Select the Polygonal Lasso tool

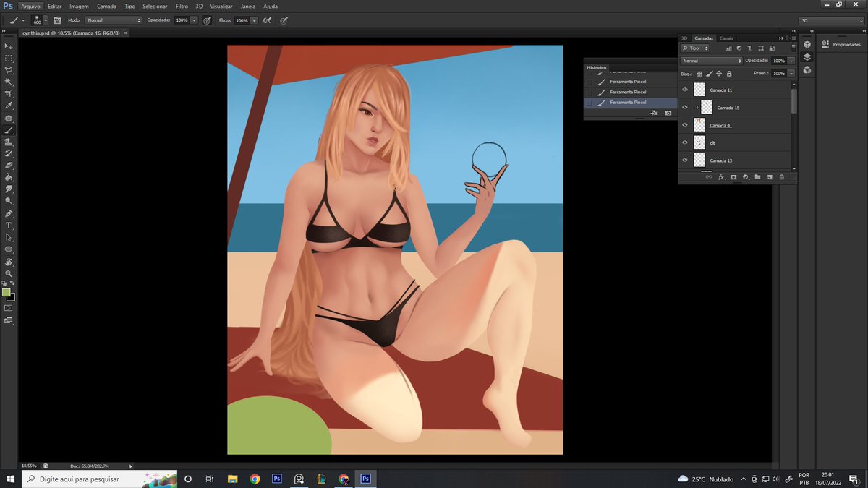coord(9,70)
